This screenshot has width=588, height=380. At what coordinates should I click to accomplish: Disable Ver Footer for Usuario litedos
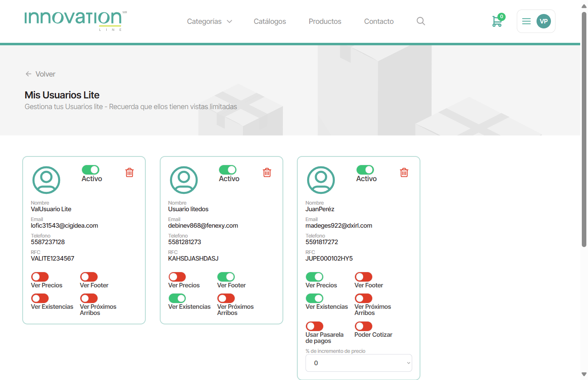(226, 277)
